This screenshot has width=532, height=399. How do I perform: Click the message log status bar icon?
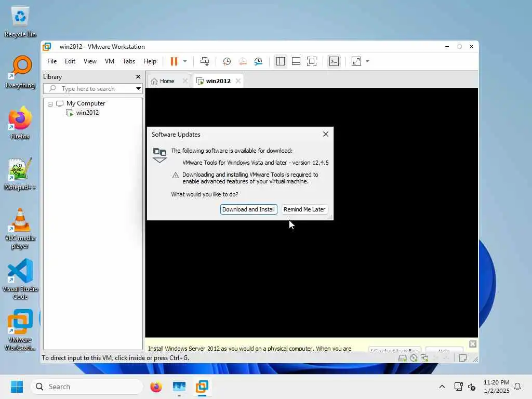(463, 358)
